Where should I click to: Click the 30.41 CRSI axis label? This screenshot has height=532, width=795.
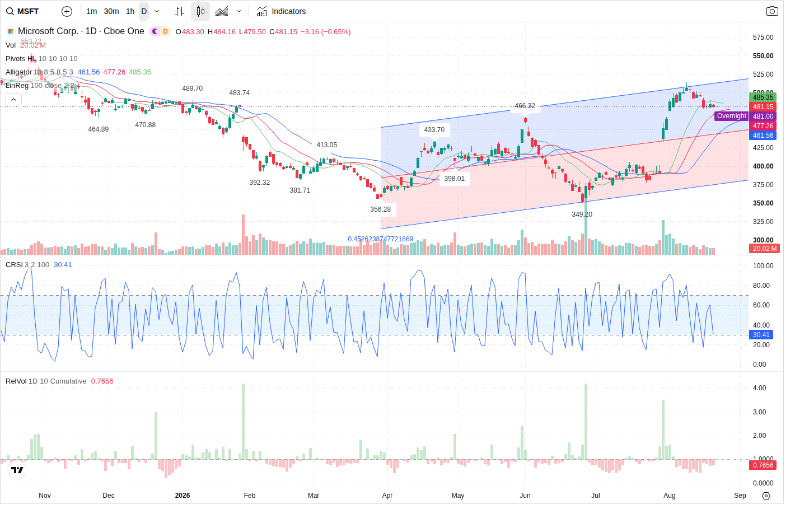tap(761, 334)
